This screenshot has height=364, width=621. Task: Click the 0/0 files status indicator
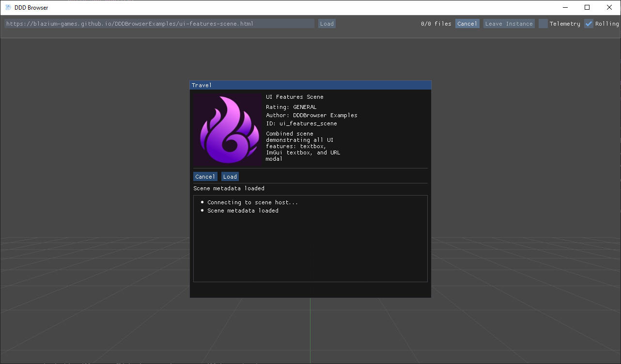pos(435,23)
